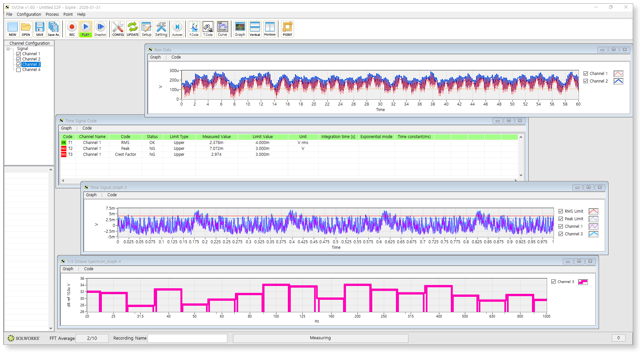644x355 pixels.
Task: Click the Recording Name input field
Action: click(187, 338)
